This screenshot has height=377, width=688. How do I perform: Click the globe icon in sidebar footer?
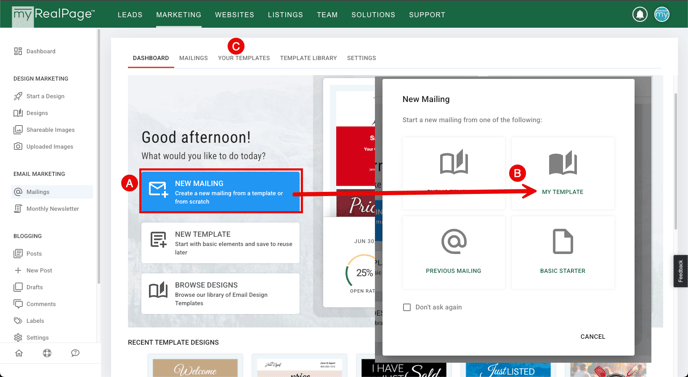coord(47,353)
